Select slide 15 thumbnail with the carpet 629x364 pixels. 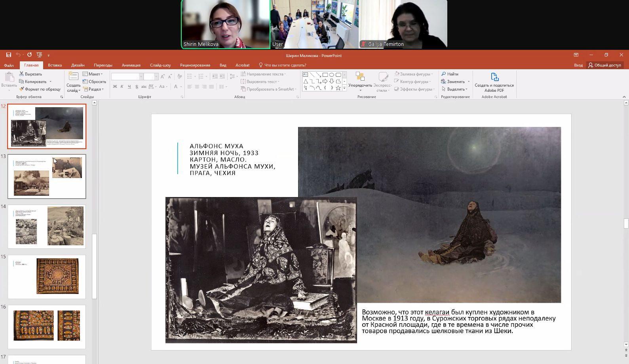pyautogui.click(x=47, y=276)
